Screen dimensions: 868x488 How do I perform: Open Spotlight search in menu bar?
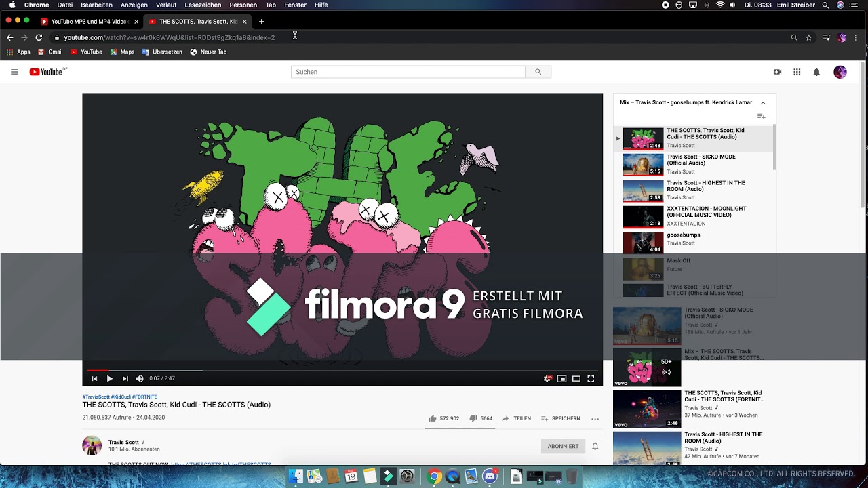825,5
